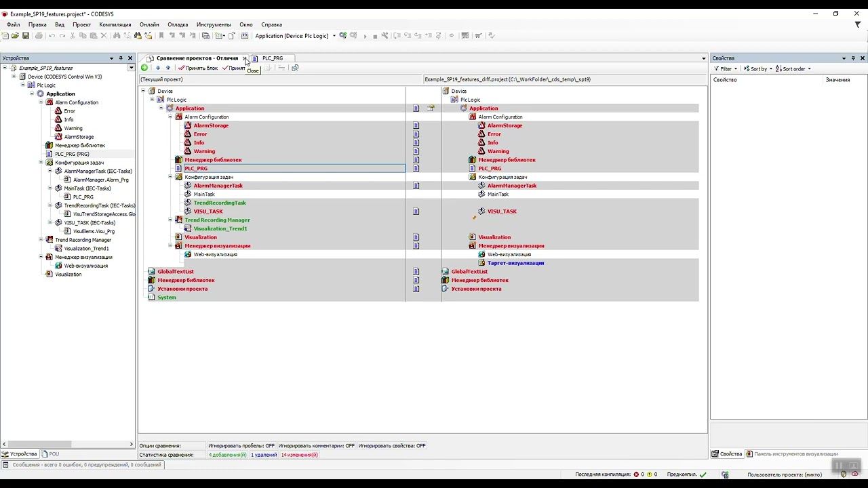Click the Cut scissors toolbar icon
The height and width of the screenshot is (488, 868).
click(x=73, y=36)
